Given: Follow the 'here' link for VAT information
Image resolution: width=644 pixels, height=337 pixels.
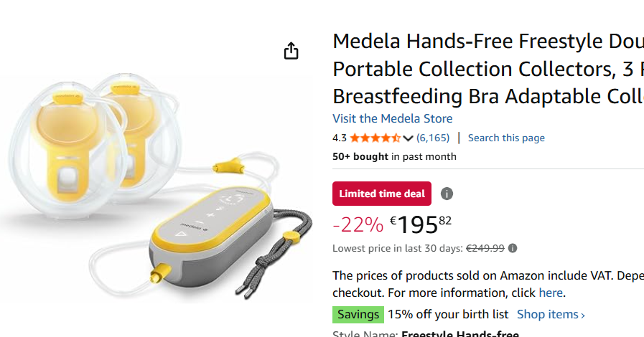Looking at the screenshot, I should click(551, 293).
